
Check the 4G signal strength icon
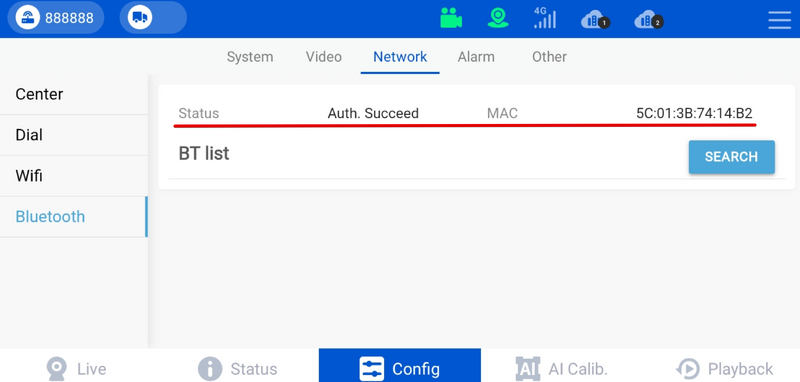tap(544, 18)
